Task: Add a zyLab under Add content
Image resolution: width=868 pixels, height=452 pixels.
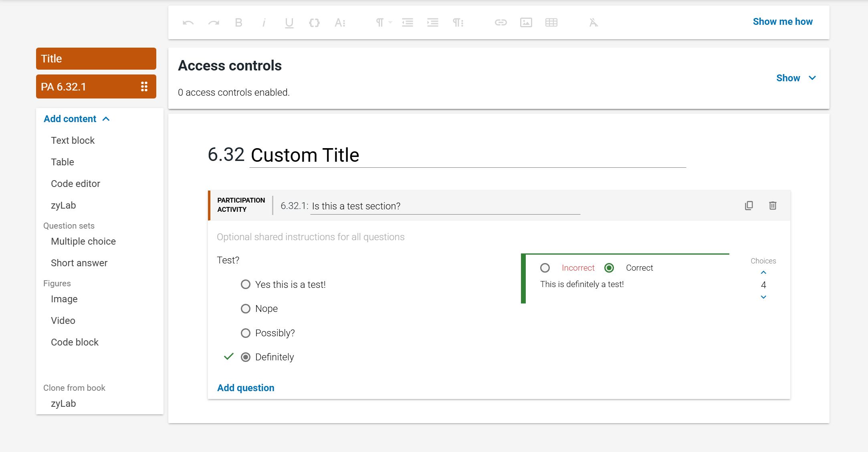Action: tap(63, 205)
